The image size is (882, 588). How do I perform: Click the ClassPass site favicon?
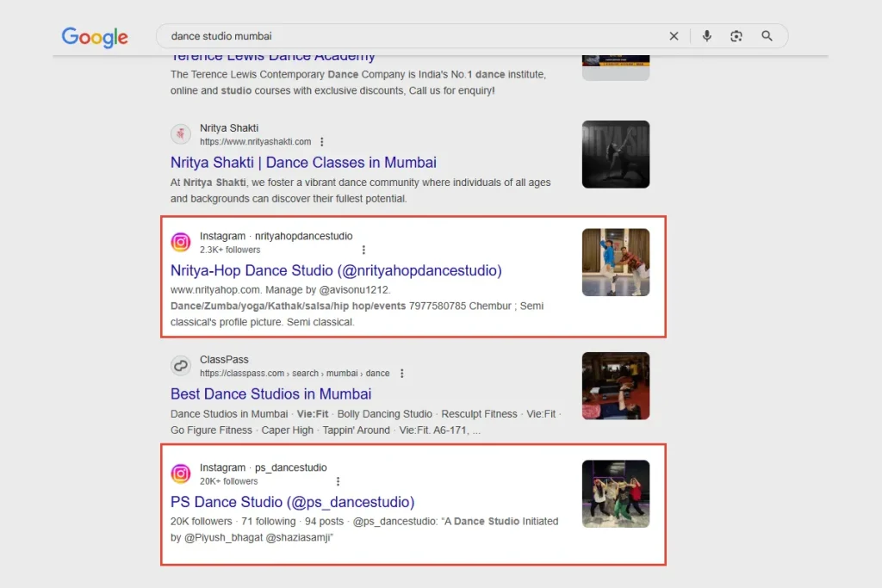point(181,365)
